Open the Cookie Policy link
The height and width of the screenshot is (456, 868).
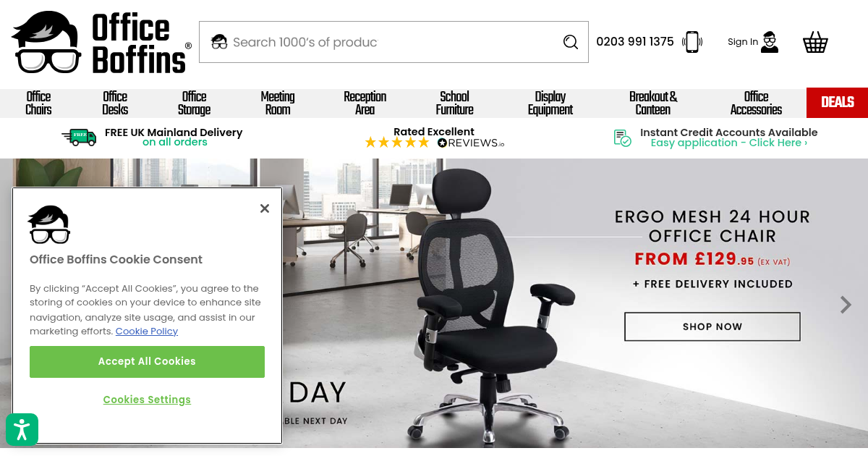pos(147,331)
